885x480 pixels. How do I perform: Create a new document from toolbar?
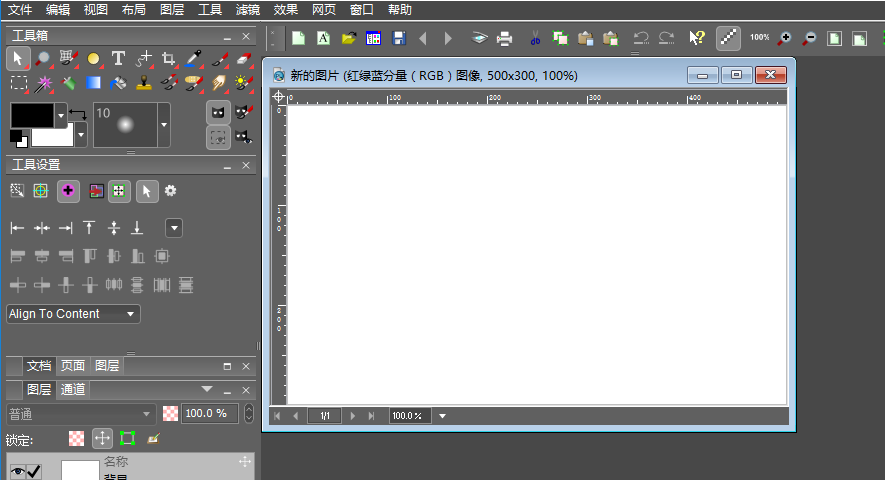tap(298, 38)
